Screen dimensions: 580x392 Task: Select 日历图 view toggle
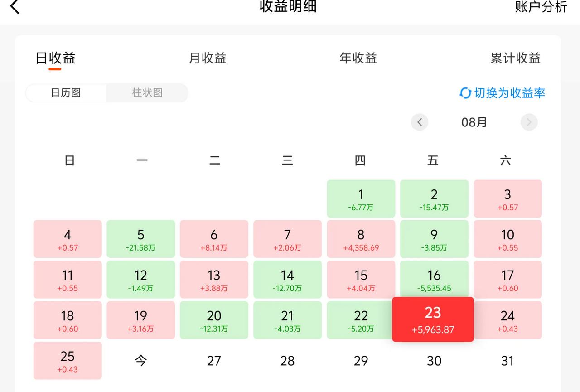pos(66,92)
